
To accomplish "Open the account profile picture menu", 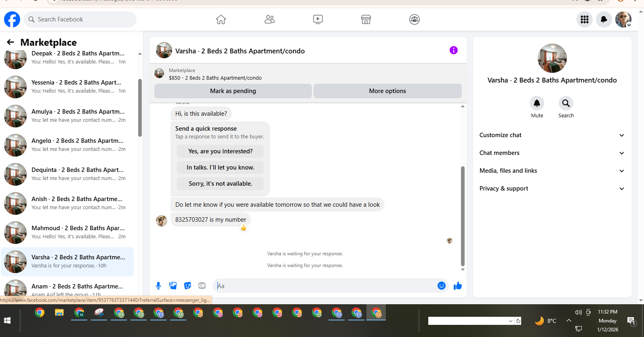I will (623, 19).
